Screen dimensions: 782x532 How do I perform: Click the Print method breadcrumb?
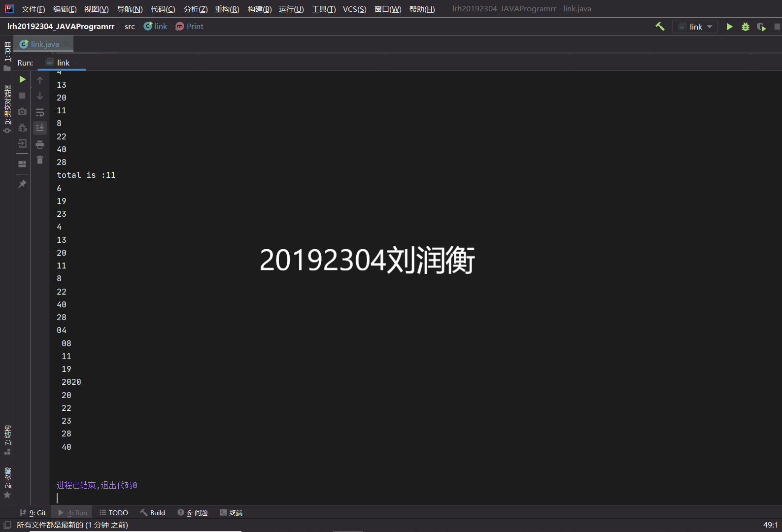(x=189, y=27)
